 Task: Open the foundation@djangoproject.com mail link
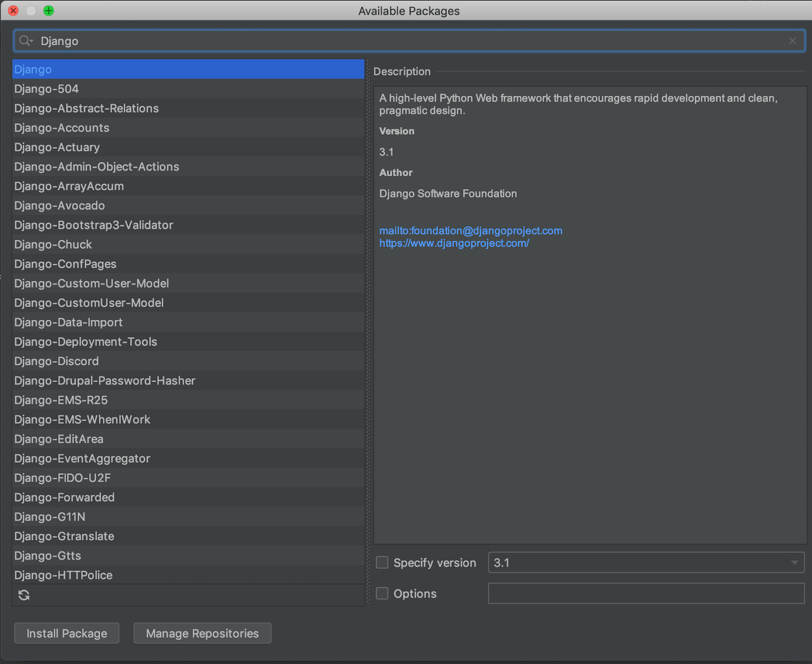pos(470,231)
